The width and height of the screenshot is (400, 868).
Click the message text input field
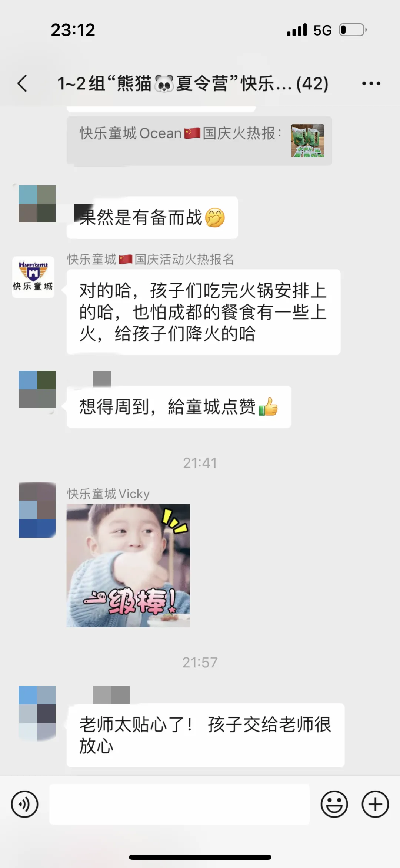pyautogui.click(x=179, y=804)
